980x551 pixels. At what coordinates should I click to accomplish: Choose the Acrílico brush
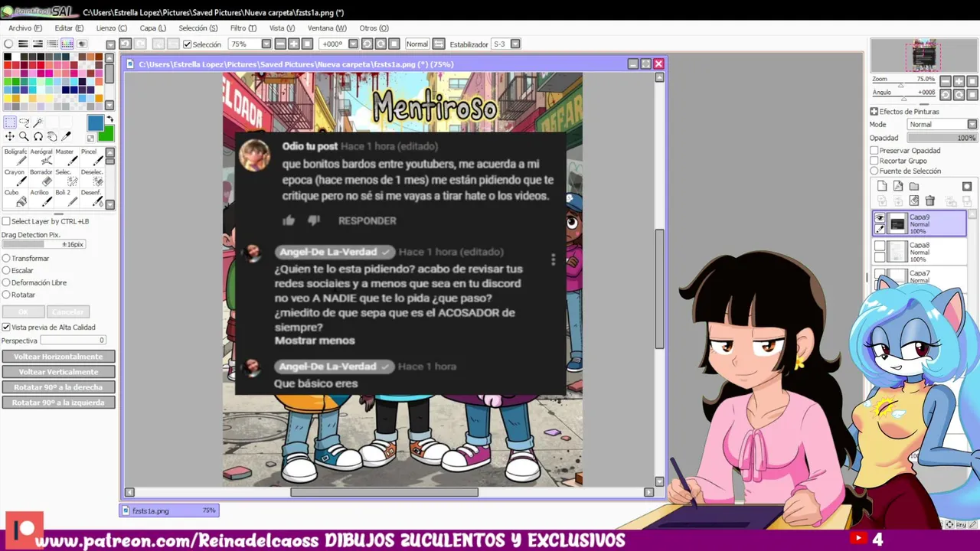pos(41,197)
